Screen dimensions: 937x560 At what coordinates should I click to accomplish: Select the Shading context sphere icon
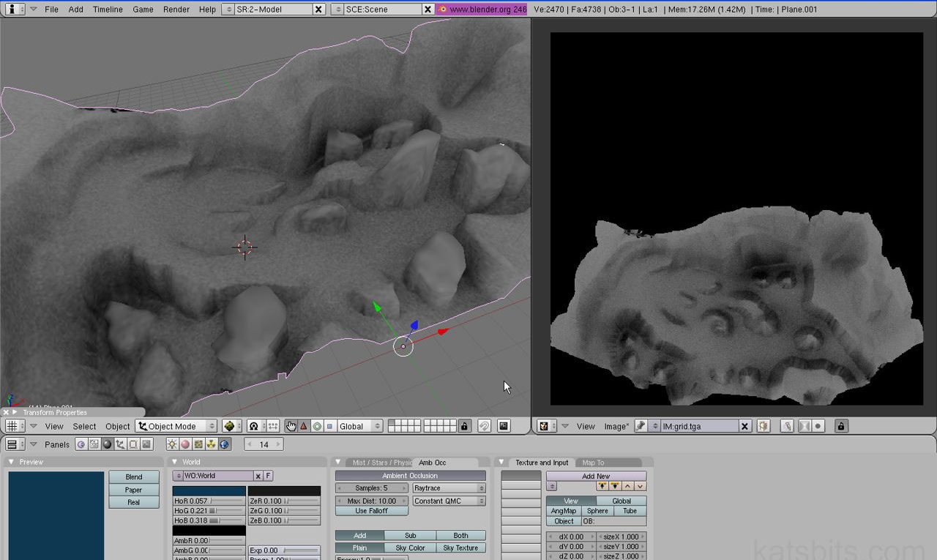[x=108, y=444]
